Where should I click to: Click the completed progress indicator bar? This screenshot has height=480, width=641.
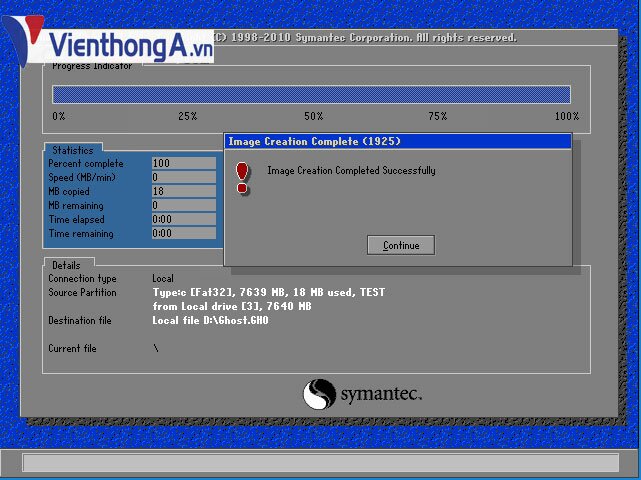point(312,94)
